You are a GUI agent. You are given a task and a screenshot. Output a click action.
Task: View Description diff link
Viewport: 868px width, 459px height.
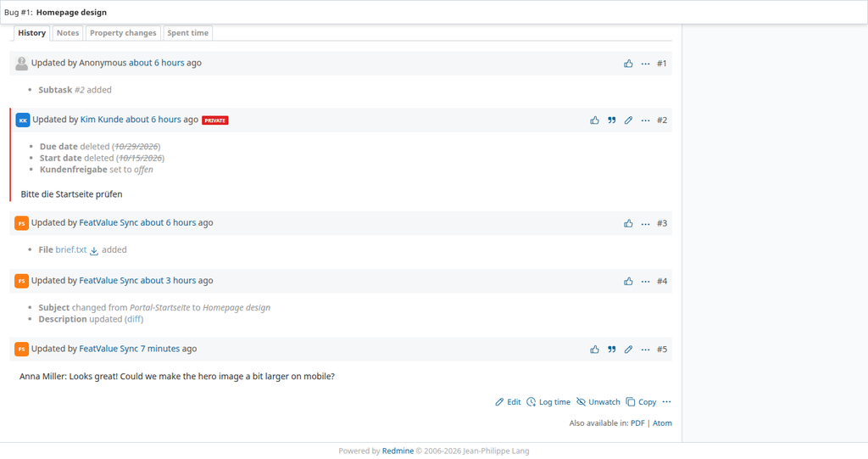tap(134, 319)
